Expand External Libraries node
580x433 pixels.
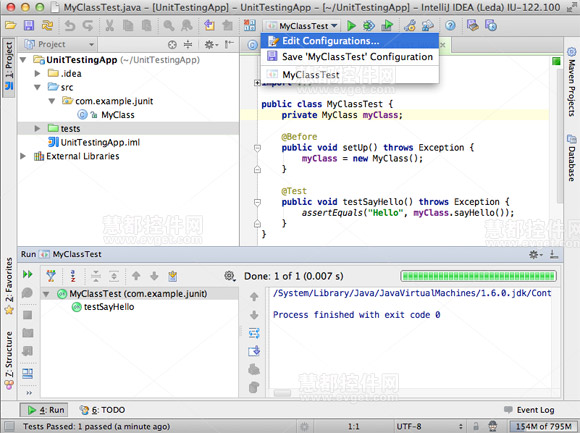pos(23,156)
